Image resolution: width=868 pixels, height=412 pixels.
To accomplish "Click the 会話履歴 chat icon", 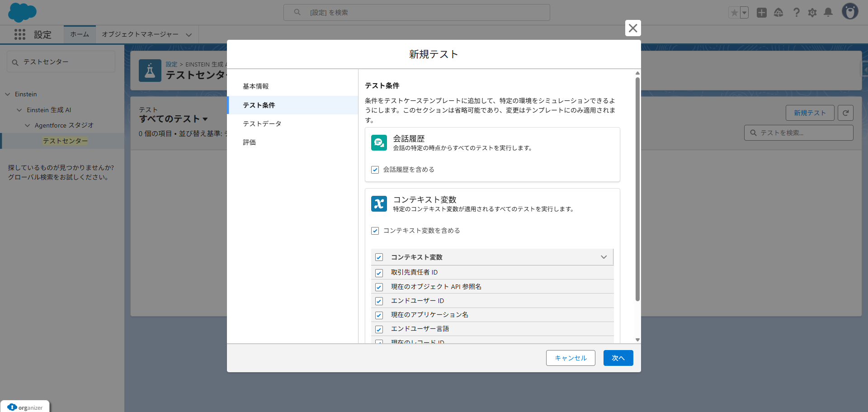I will coord(379,142).
